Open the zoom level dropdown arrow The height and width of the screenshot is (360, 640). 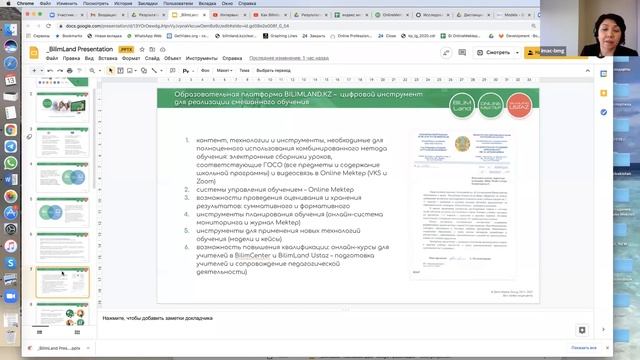point(100,71)
